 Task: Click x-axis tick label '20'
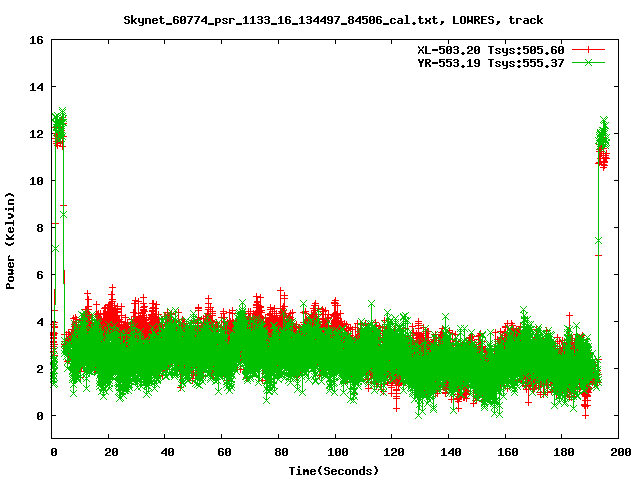click(111, 452)
